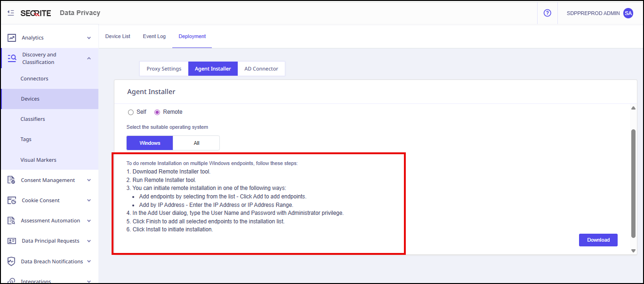The image size is (644, 284).
Task: Open the help question mark icon
Action: tap(547, 13)
